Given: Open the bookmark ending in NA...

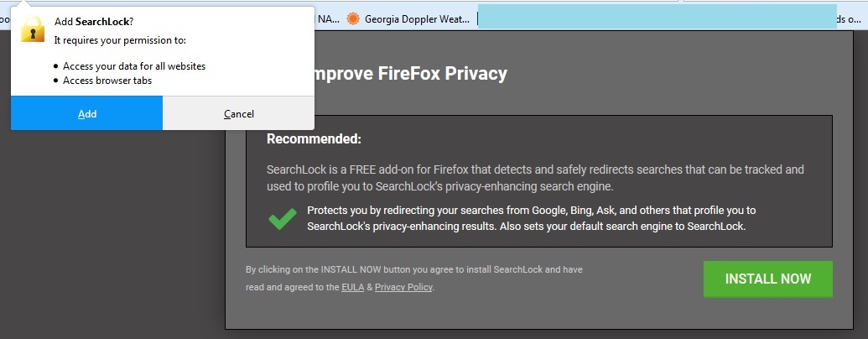Looking at the screenshot, I should (x=328, y=19).
